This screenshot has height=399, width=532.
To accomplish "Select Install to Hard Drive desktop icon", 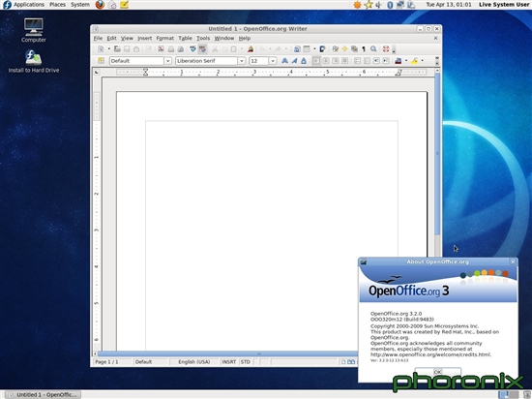I will pos(34,62).
